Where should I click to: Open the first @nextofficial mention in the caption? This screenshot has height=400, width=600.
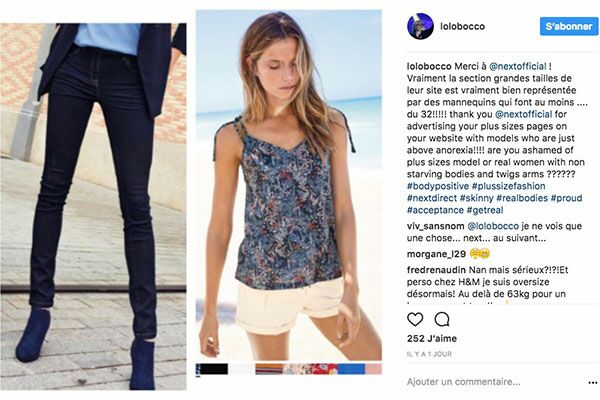517,66
